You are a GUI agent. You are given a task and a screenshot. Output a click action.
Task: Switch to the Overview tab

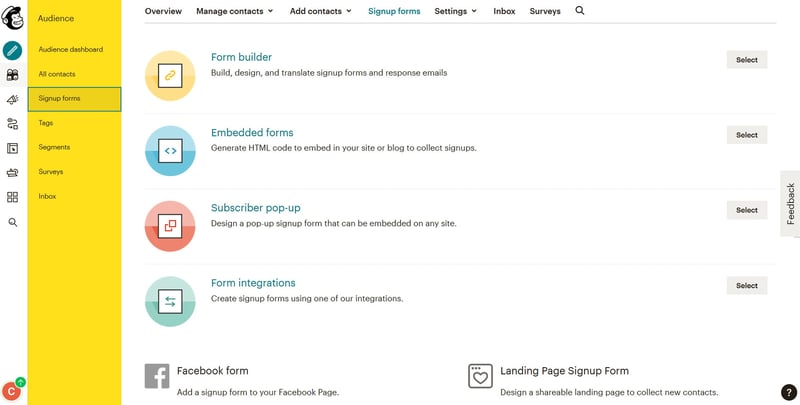tap(163, 11)
